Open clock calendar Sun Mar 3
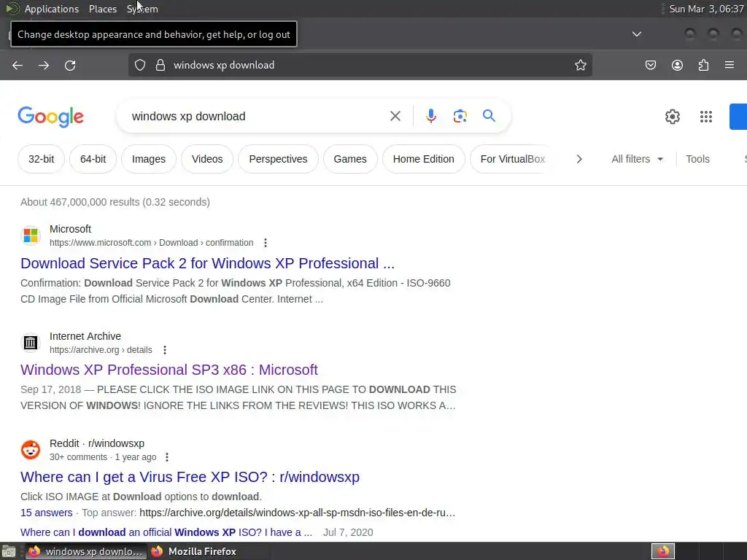747x560 pixels. [x=706, y=9]
